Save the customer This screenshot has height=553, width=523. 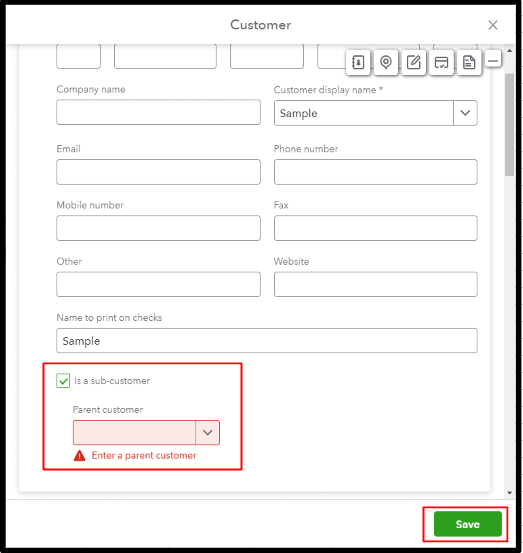click(468, 524)
